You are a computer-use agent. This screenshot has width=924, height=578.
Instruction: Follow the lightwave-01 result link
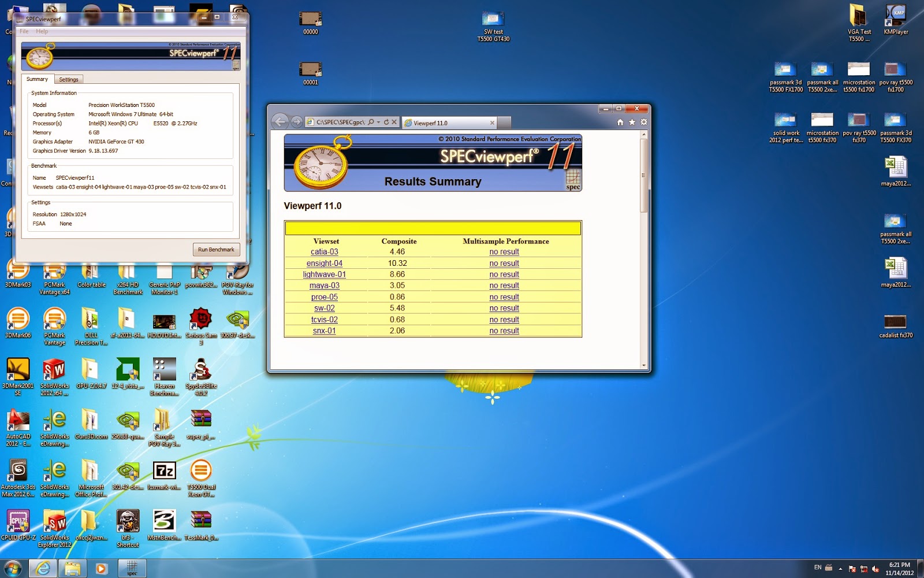pyautogui.click(x=325, y=275)
